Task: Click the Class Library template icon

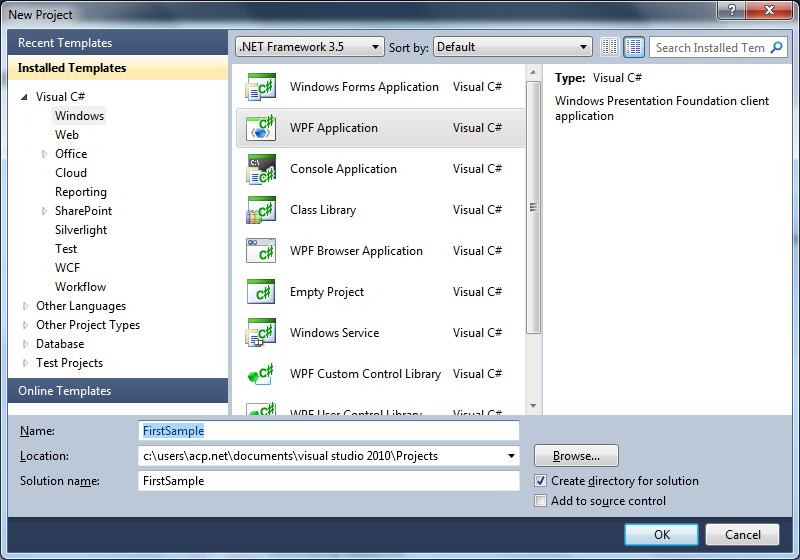Action: 261,210
